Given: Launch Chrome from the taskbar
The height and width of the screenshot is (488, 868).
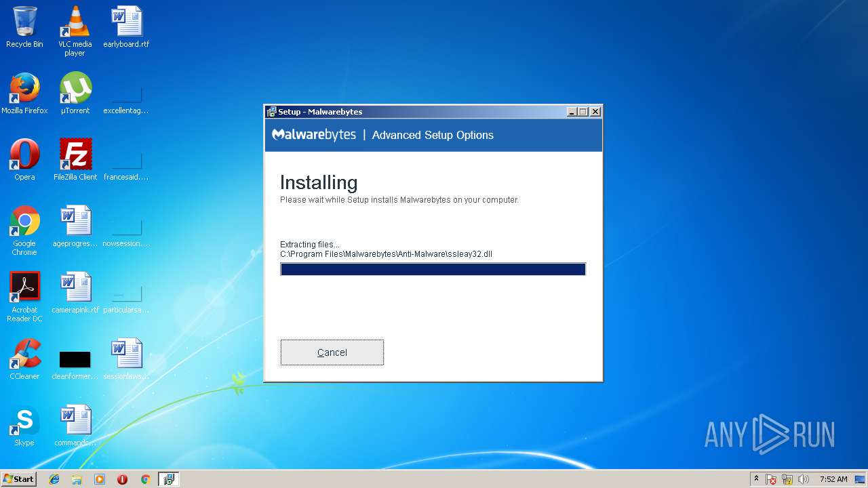Looking at the screenshot, I should [x=145, y=479].
